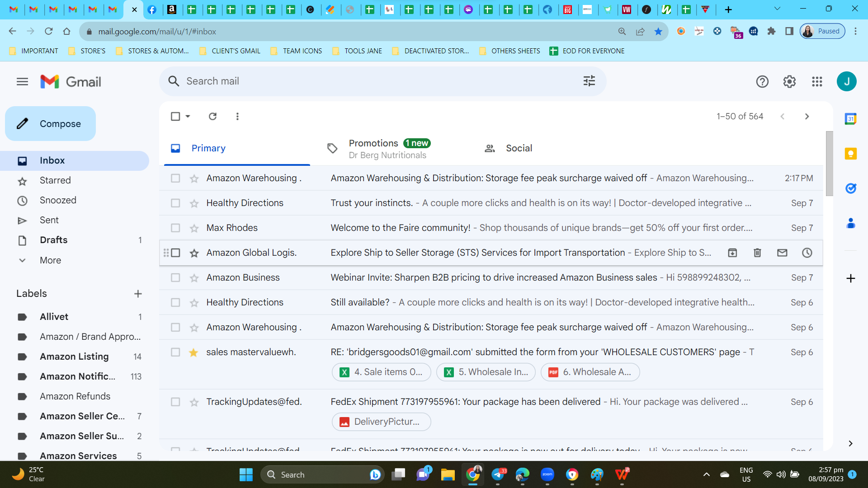Refresh the inbox

click(x=212, y=117)
